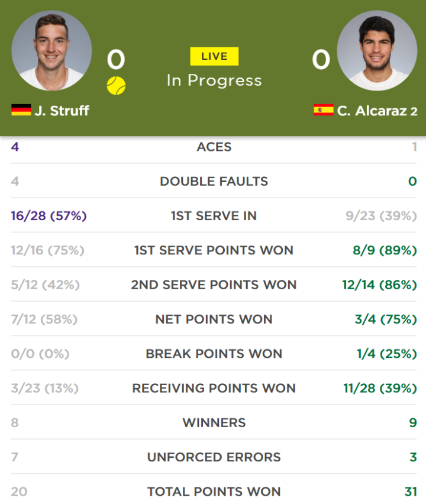Click Alcaraz's 8/9 (89%) first serve points
The width and height of the screenshot is (426, 504).
pos(385,250)
